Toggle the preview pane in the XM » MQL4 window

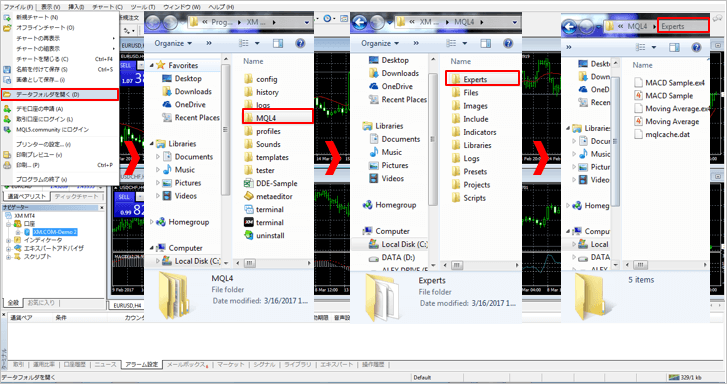tap(485, 43)
